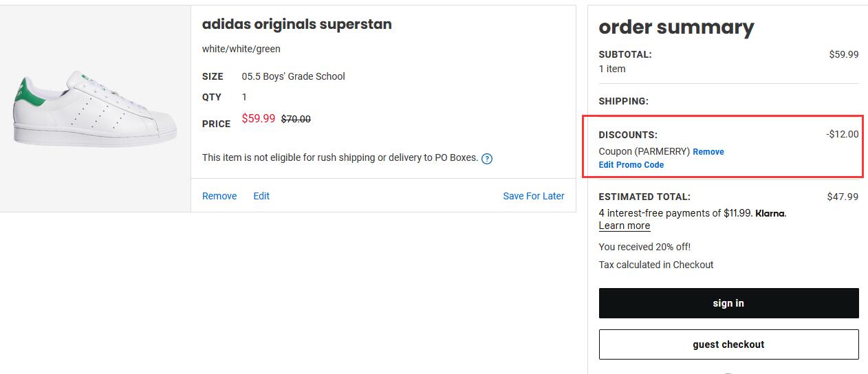This screenshot has width=868, height=374.
Task: Click the -$12.00 discount amount
Action: pyautogui.click(x=843, y=134)
